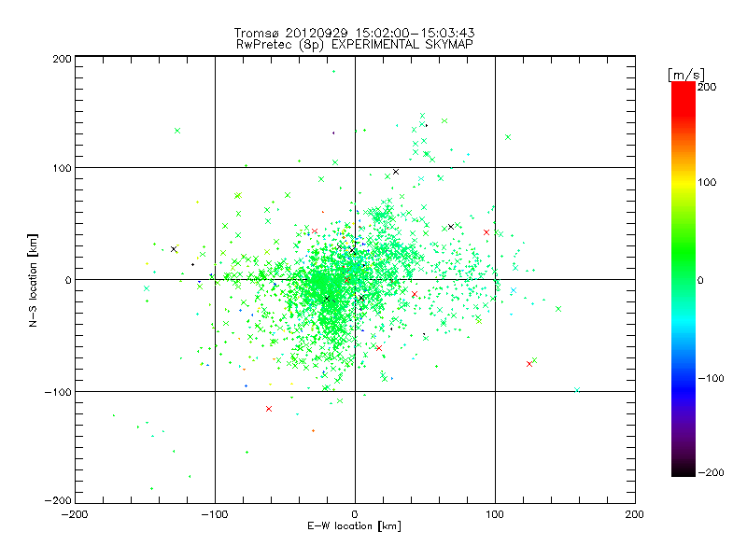Image resolution: width=747 pixels, height=560 pixels.
Task: Click the colorbar's '0' label
Action: (700, 281)
